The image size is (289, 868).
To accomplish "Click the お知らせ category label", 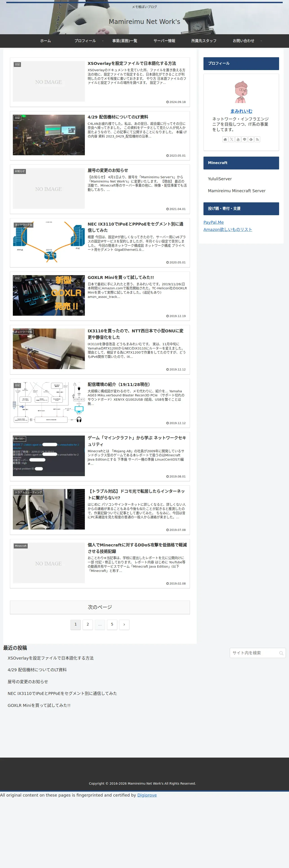I will point(20,171).
